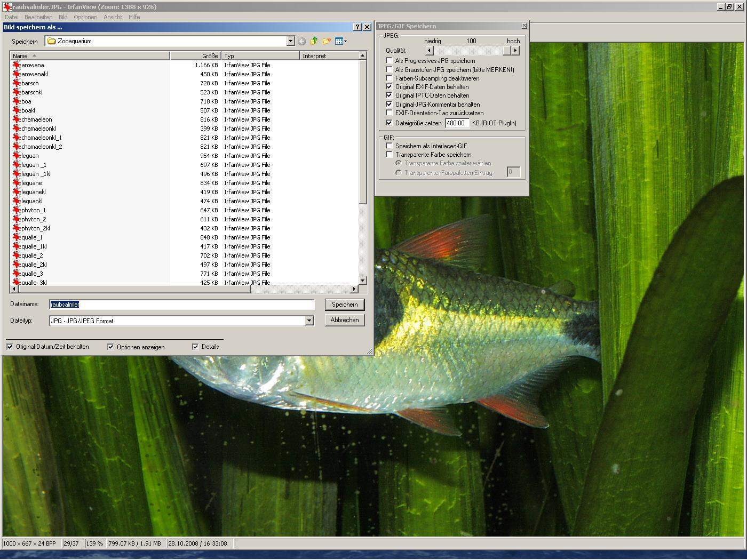
Task: Sort files by Größe column
Action: point(195,55)
